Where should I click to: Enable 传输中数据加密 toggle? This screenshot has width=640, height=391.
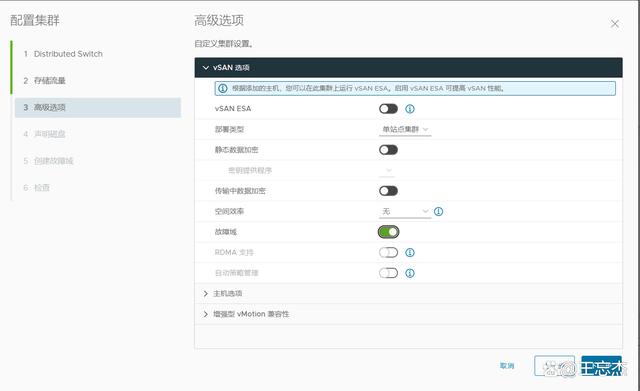click(388, 191)
